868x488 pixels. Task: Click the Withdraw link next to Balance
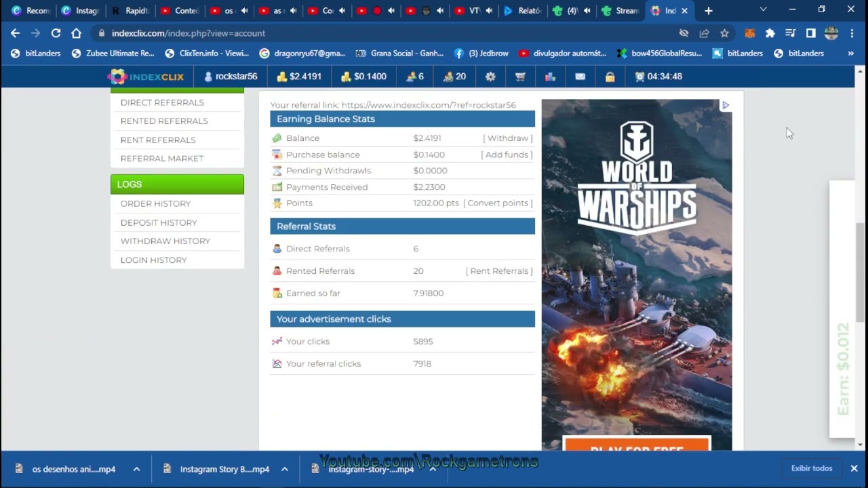click(x=508, y=138)
